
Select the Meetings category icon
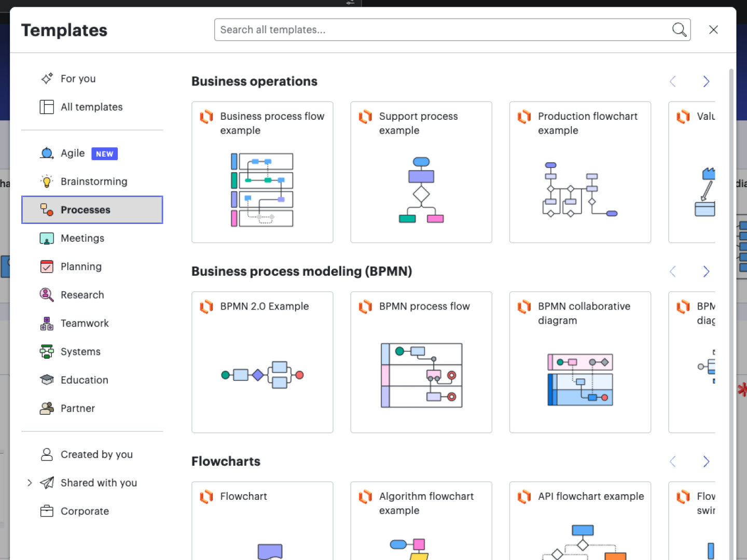[47, 239]
